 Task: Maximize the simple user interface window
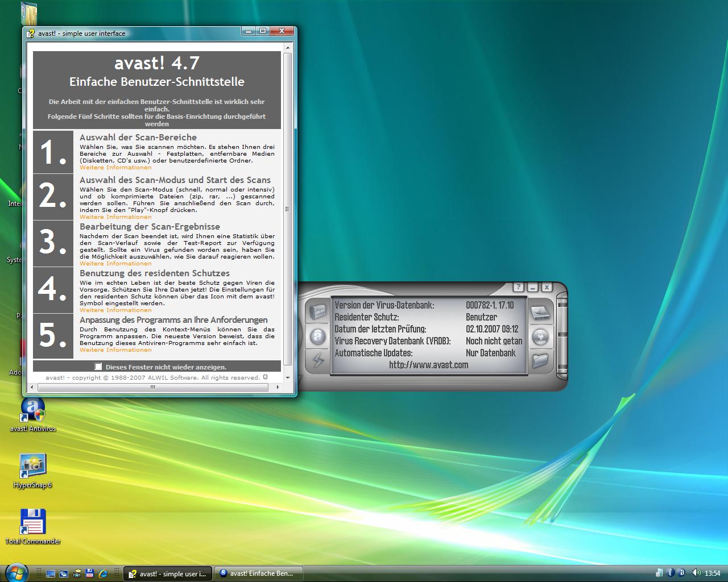tap(263, 31)
